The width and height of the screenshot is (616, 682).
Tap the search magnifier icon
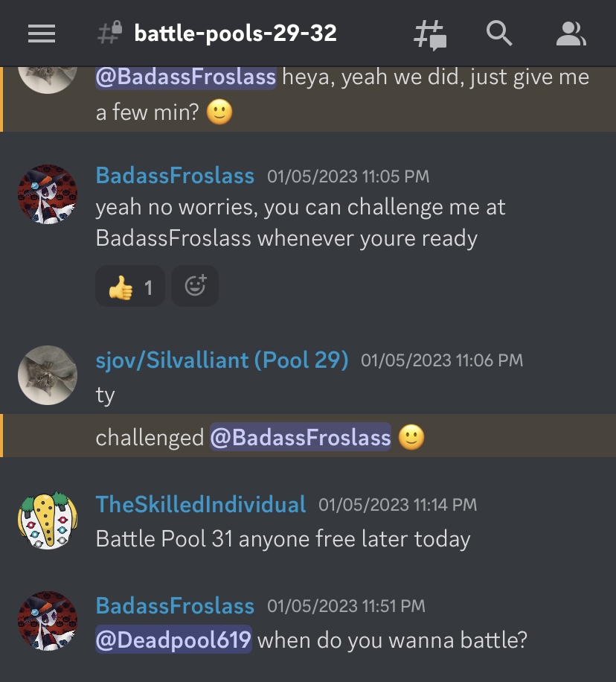pyautogui.click(x=498, y=33)
